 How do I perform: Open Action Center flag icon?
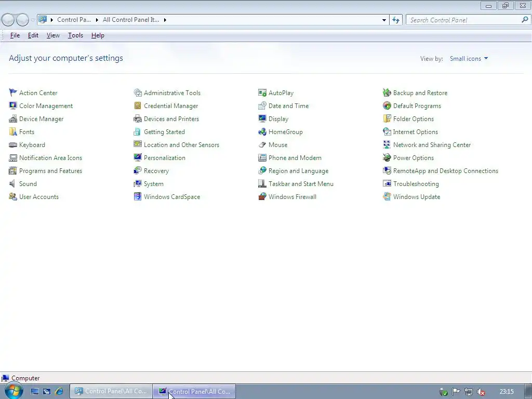13,92
